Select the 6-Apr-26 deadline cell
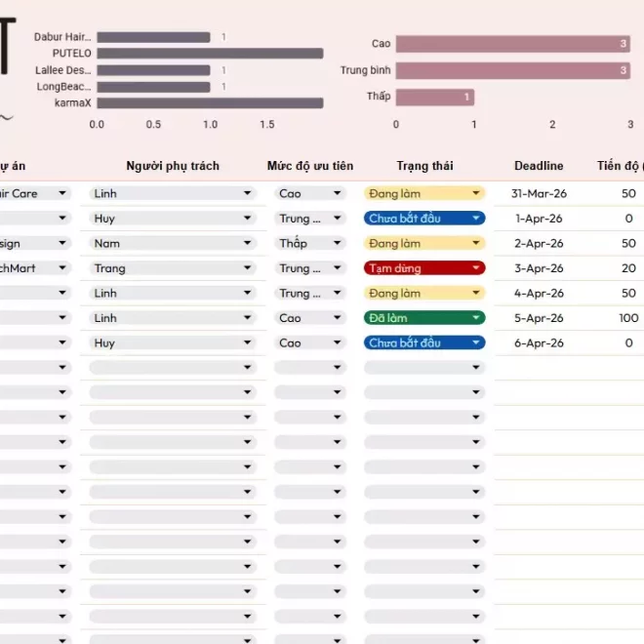Image resolution: width=644 pixels, height=644 pixels. [x=539, y=343]
